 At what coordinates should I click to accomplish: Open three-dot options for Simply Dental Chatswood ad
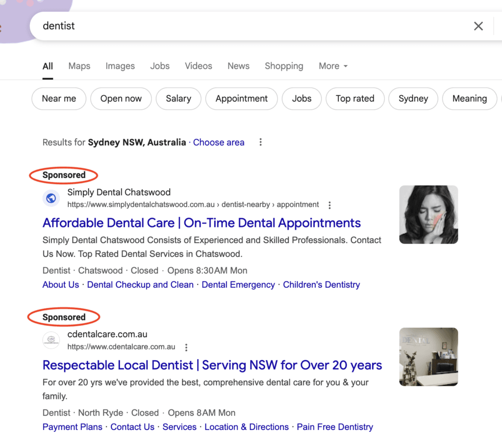coord(329,205)
